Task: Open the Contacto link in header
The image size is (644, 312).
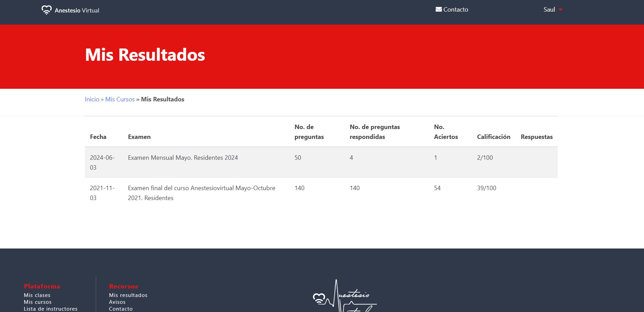Action: pyautogui.click(x=455, y=10)
